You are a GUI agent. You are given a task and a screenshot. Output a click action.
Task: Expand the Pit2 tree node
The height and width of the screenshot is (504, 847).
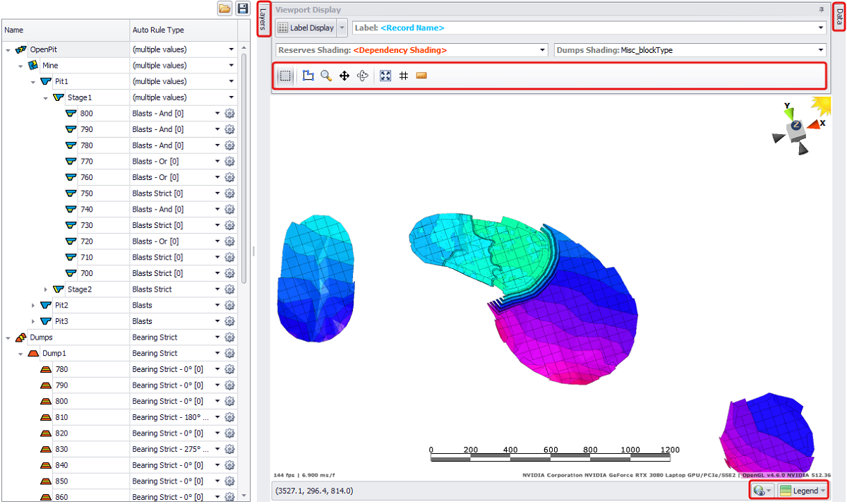pyautogui.click(x=33, y=306)
